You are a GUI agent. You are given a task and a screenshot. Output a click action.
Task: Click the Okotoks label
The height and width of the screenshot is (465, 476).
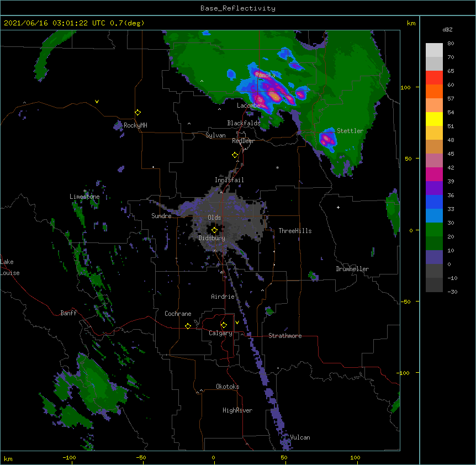(x=228, y=387)
